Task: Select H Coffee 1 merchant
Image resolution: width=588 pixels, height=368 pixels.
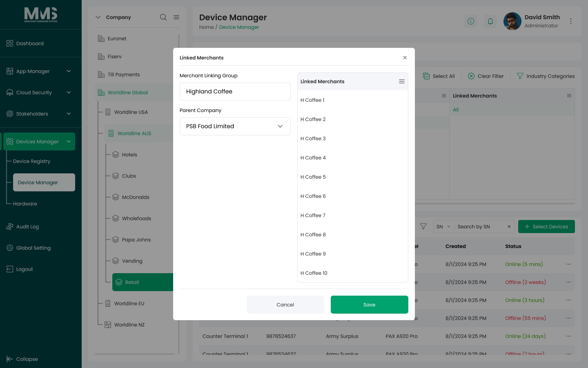Action: pyautogui.click(x=353, y=100)
